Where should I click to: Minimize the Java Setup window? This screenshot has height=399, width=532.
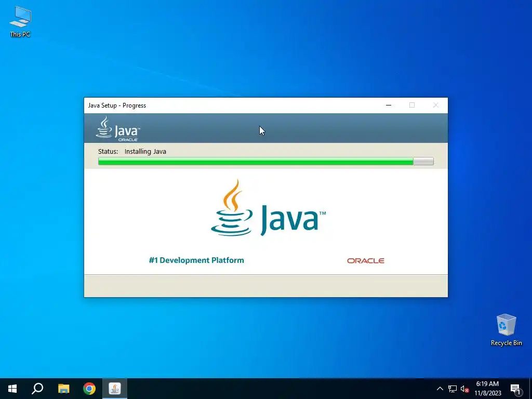[389, 105]
